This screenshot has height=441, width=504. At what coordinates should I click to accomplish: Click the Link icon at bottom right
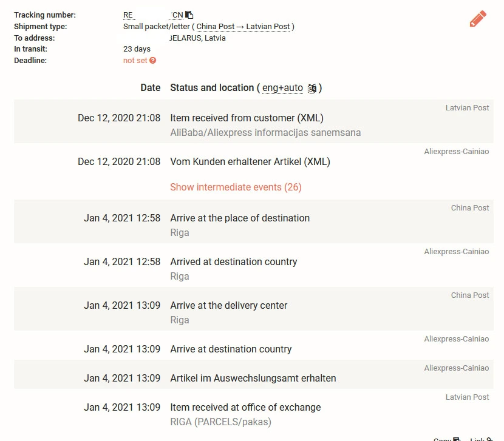(489, 439)
